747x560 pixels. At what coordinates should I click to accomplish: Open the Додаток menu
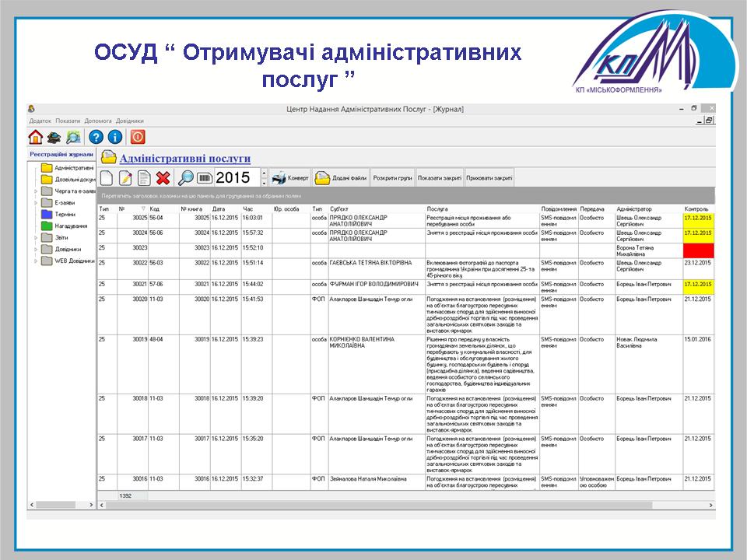click(x=40, y=121)
